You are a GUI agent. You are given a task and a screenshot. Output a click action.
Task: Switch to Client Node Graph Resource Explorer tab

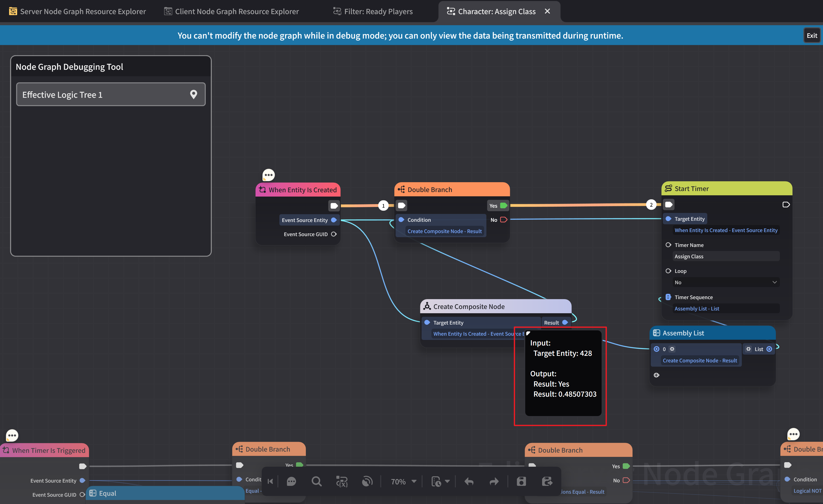231,11
